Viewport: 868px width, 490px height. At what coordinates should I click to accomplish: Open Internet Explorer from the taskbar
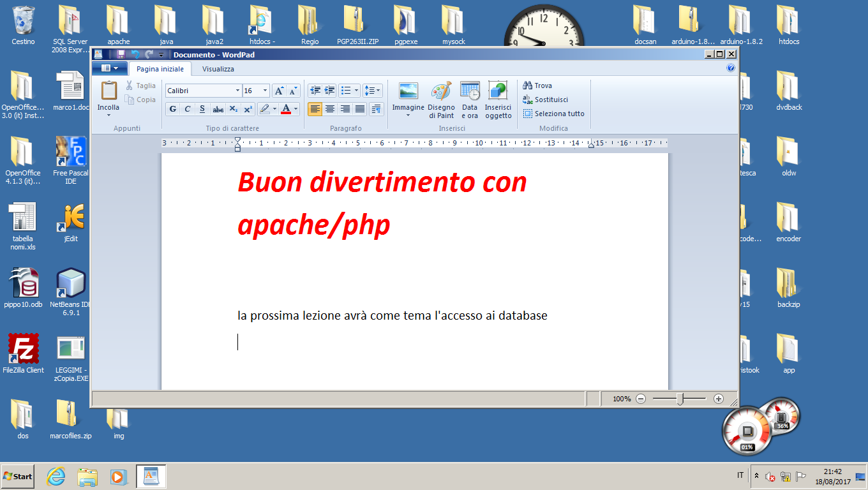56,476
